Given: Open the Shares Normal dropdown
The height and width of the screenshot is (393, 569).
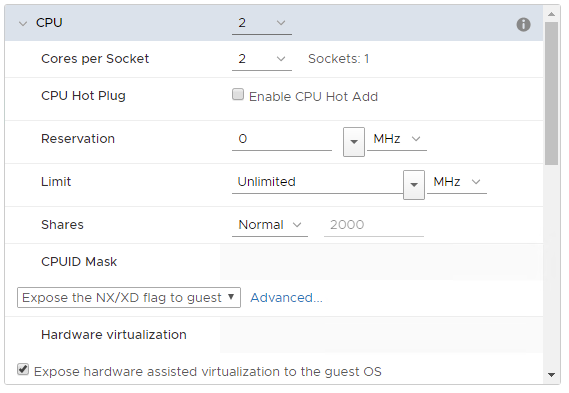Looking at the screenshot, I should [270, 225].
